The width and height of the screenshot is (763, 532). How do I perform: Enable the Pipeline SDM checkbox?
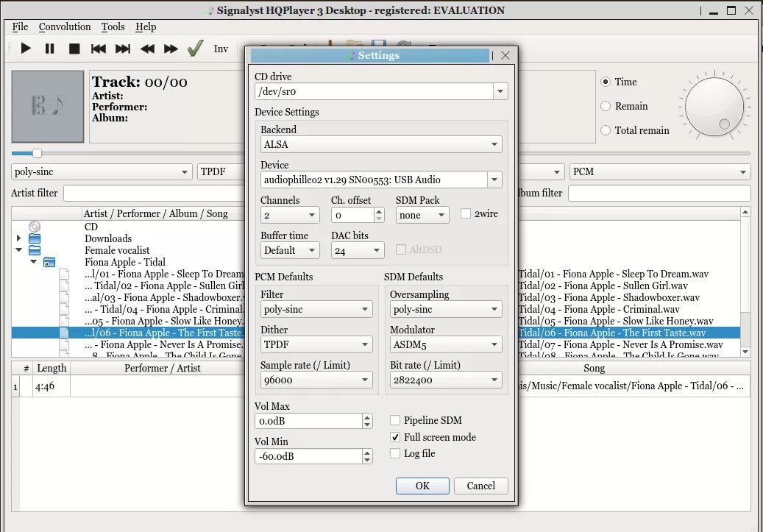point(395,420)
